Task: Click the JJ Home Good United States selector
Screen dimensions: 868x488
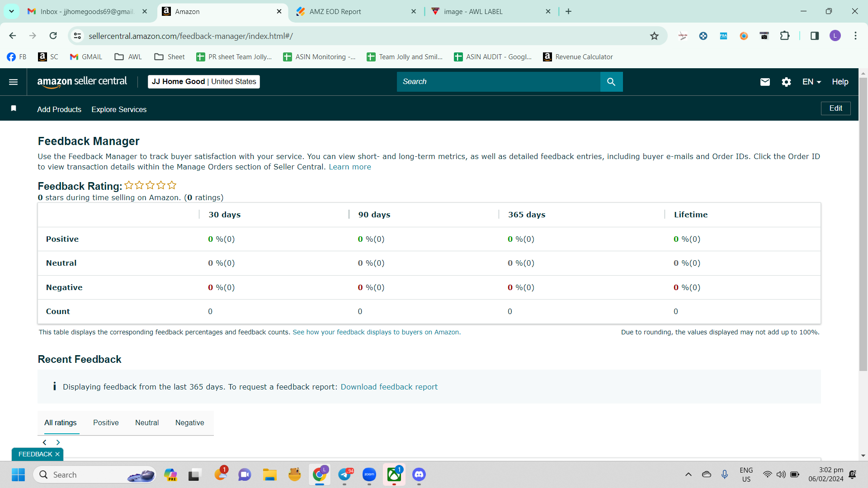Action: coord(204,82)
